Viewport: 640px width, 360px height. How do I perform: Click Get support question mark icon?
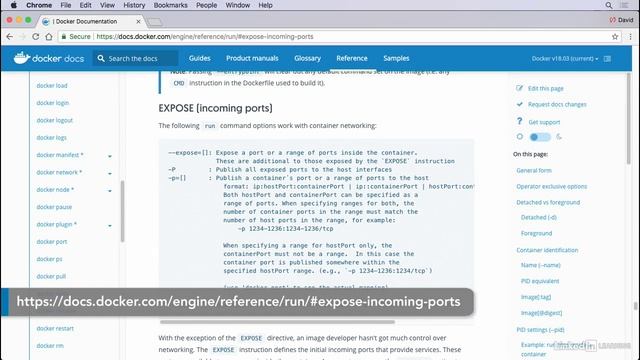519,121
